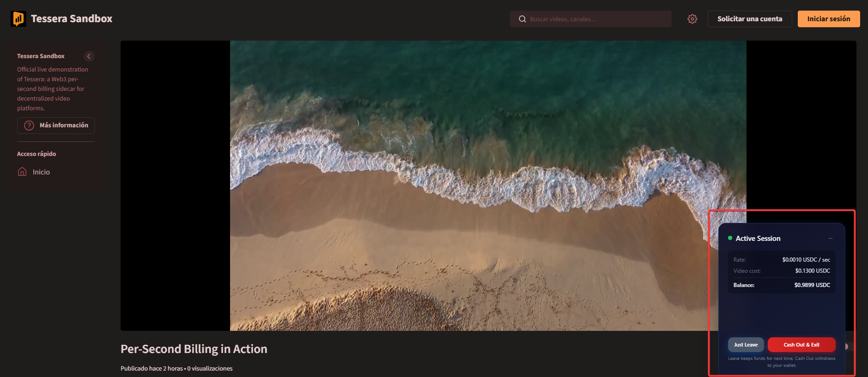Click the Balance row in session panel
Viewport: 868px width, 377px height.
pyautogui.click(x=782, y=285)
